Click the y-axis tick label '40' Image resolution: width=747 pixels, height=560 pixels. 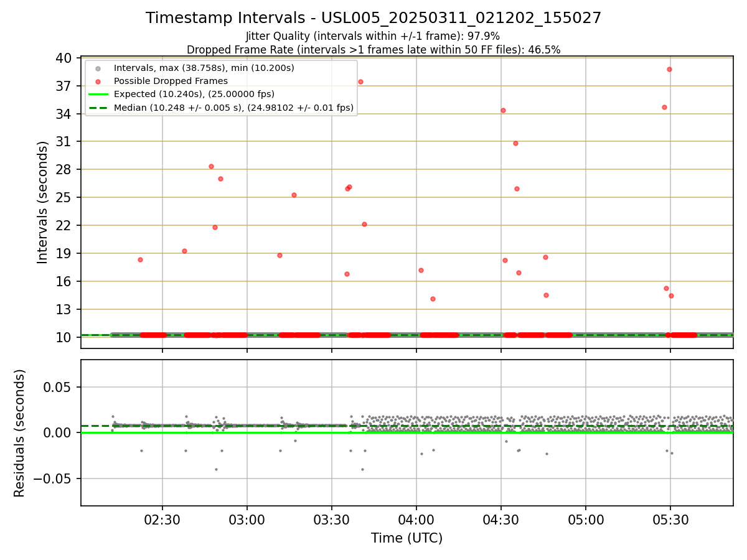click(x=64, y=58)
